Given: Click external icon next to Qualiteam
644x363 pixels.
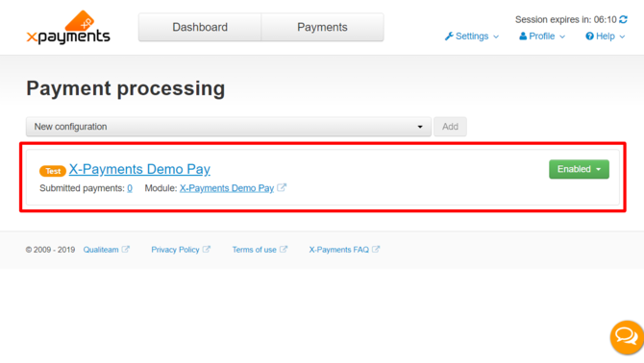Looking at the screenshot, I should click(x=126, y=249).
